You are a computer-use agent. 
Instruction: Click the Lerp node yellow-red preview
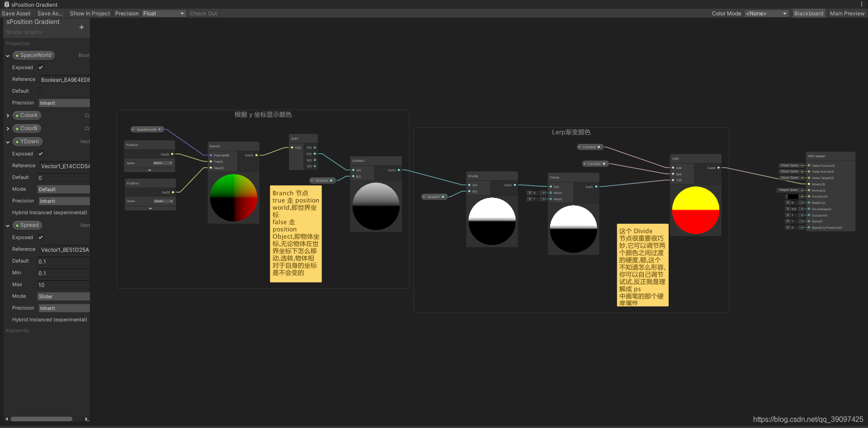click(695, 210)
